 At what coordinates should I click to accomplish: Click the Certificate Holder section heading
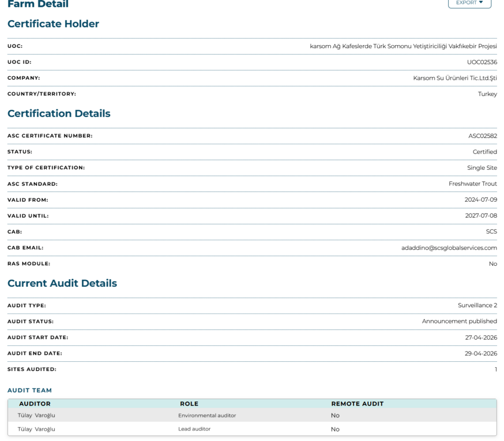53,24
